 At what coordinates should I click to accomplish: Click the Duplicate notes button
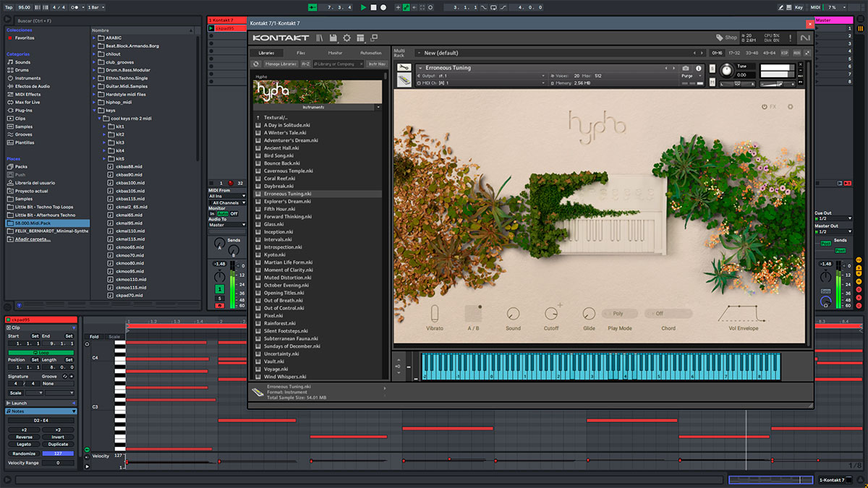click(x=58, y=445)
